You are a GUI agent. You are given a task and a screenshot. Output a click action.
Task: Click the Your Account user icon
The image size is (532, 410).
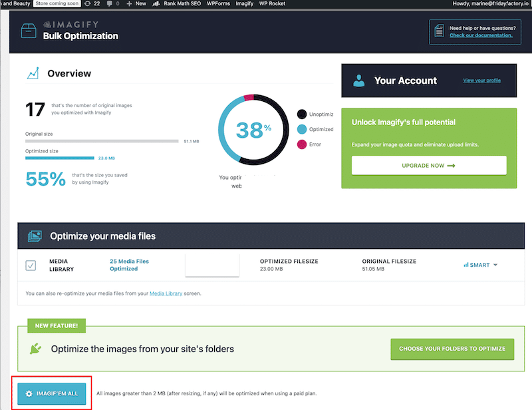[358, 81]
